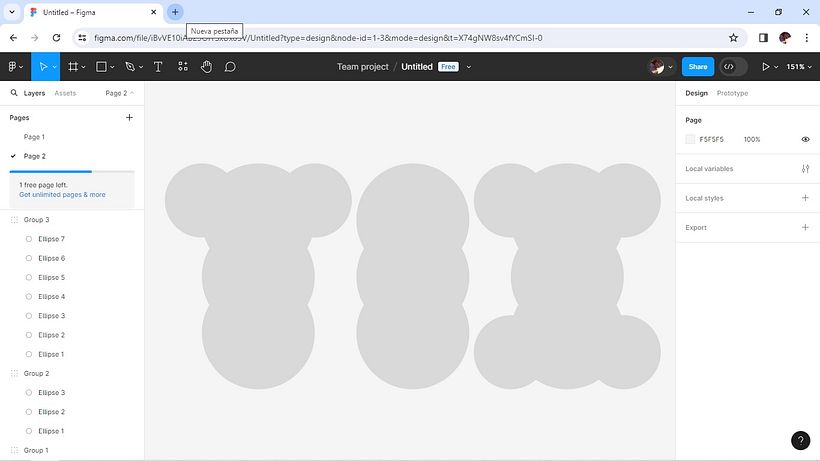Open 151% zoom dropdown
Image resolution: width=820 pixels, height=461 pixels.
point(799,66)
